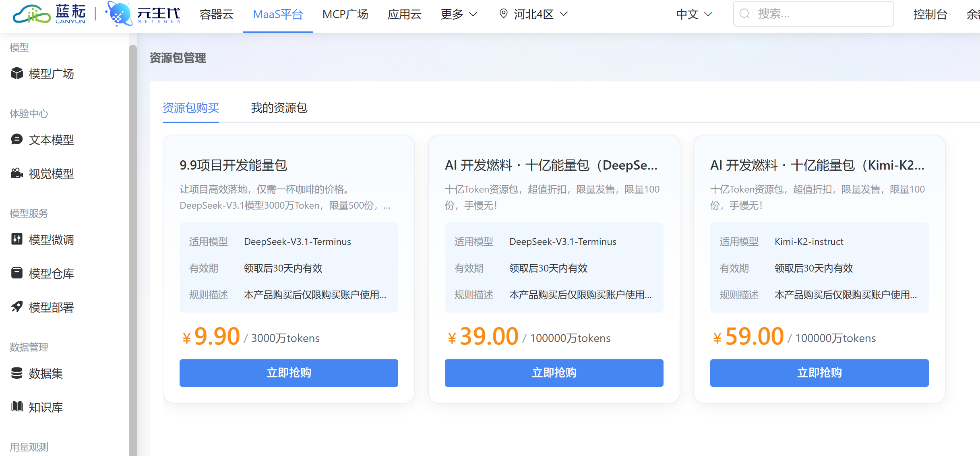Screen dimensions: 980x456
Task: Open MCP广场 from the top menu
Action: tap(345, 14)
